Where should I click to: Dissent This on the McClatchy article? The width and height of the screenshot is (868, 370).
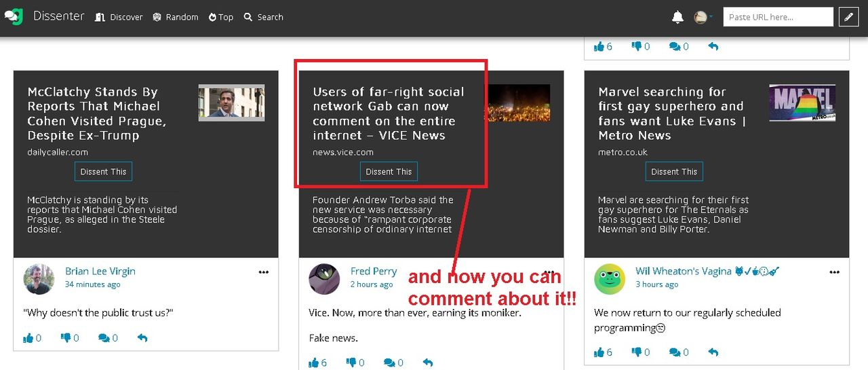103,172
